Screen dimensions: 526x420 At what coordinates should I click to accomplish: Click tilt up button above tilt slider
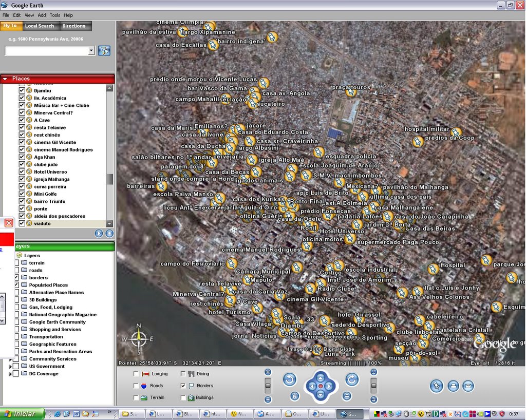point(374,372)
